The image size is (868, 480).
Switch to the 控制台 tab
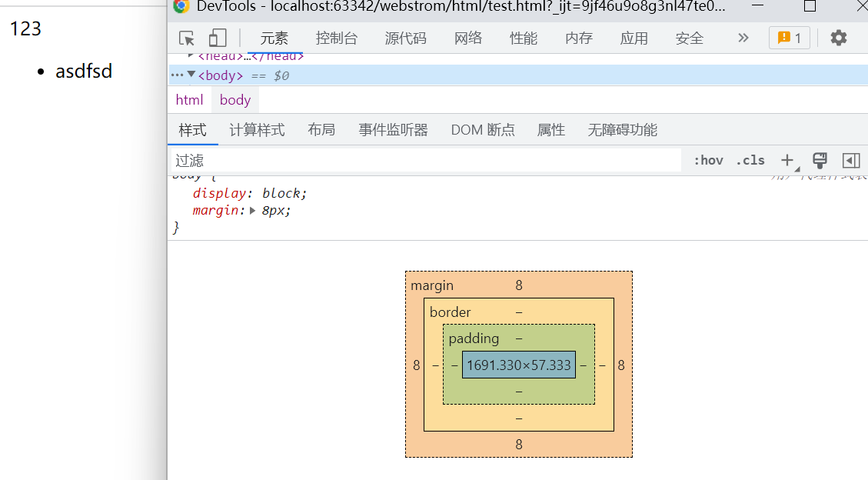[x=337, y=38]
